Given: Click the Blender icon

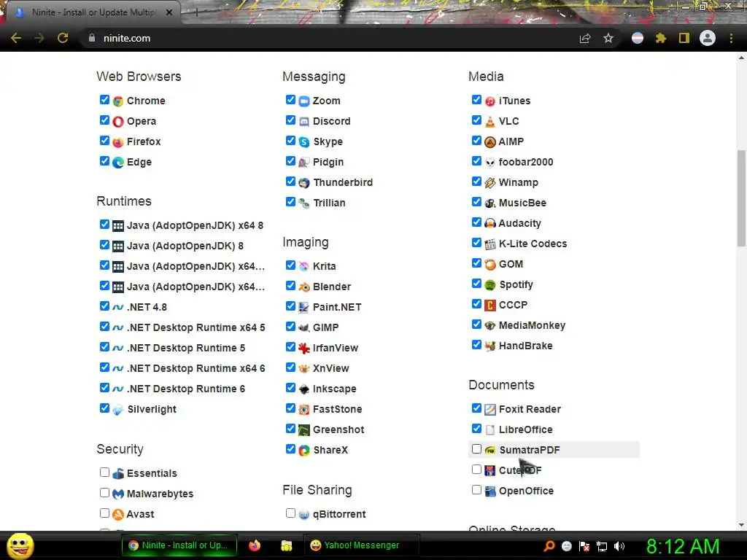Looking at the screenshot, I should pos(304,287).
